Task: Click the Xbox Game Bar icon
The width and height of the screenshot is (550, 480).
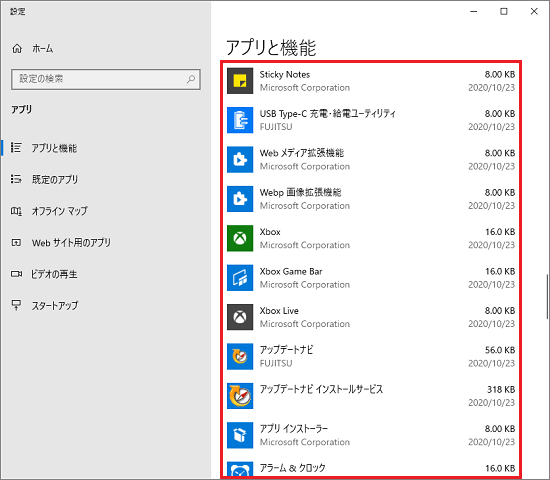Action: (240, 278)
